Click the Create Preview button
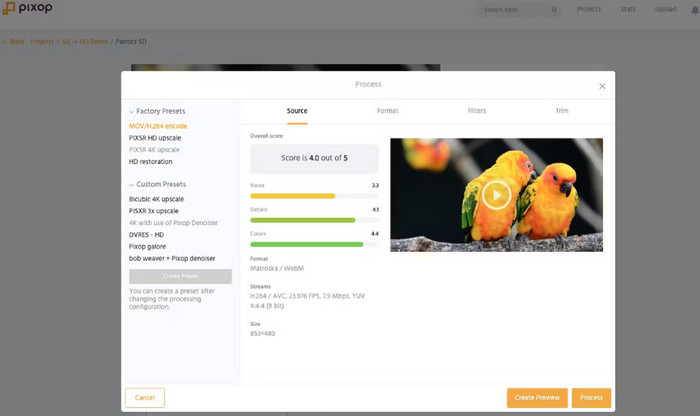700x416 pixels. [537, 397]
